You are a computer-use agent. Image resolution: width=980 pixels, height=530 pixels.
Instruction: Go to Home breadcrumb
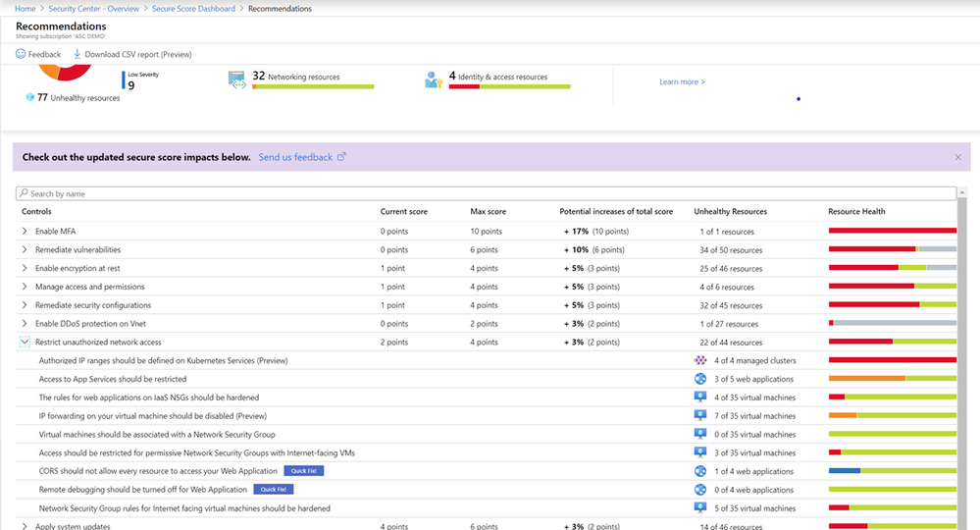[25, 9]
